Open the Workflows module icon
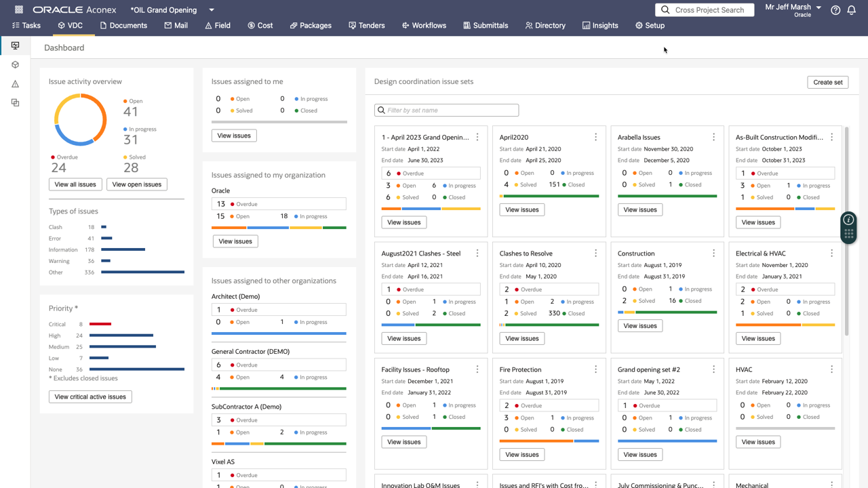 pos(423,25)
